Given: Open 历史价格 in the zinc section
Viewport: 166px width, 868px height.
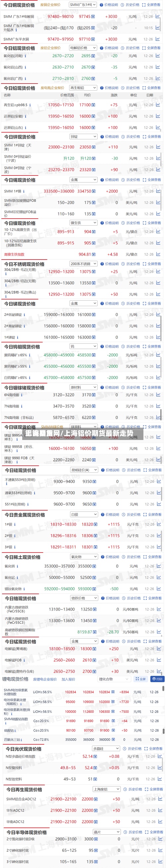Looking at the screenshot, I should [131, 136].
